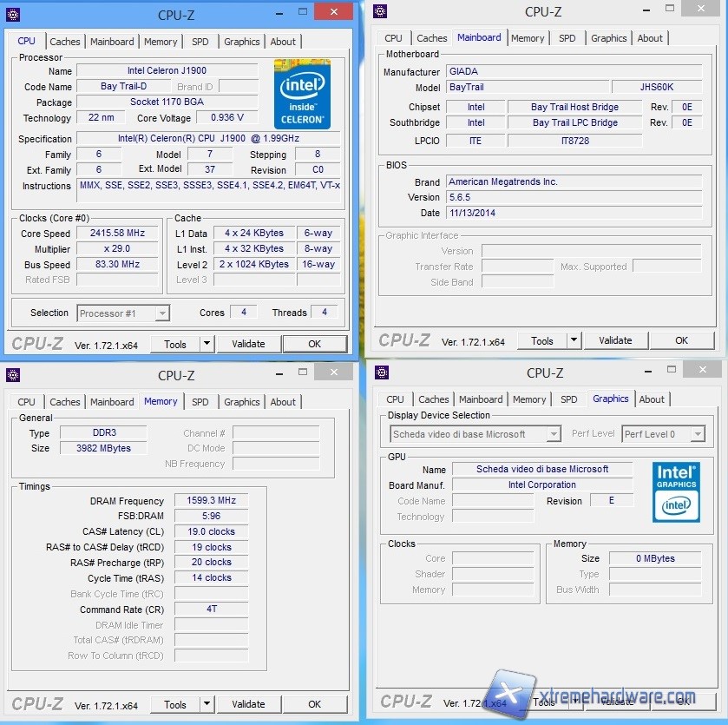The image size is (728, 725).
Task: Expand the Processor #1 selection dropdown
Action: [x=161, y=313]
